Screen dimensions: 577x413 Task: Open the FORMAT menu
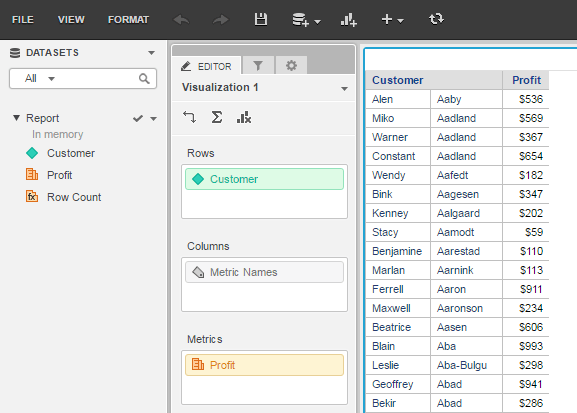(x=128, y=20)
